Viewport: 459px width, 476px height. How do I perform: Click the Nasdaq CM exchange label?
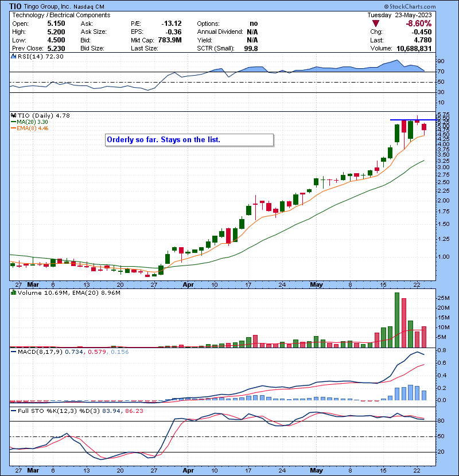[89, 7]
